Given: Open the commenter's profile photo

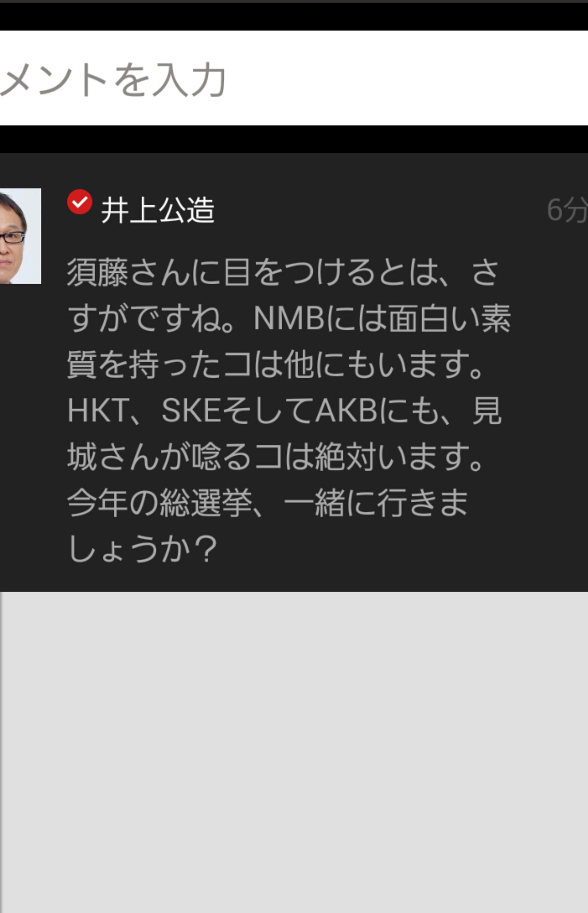Looking at the screenshot, I should [20, 236].
